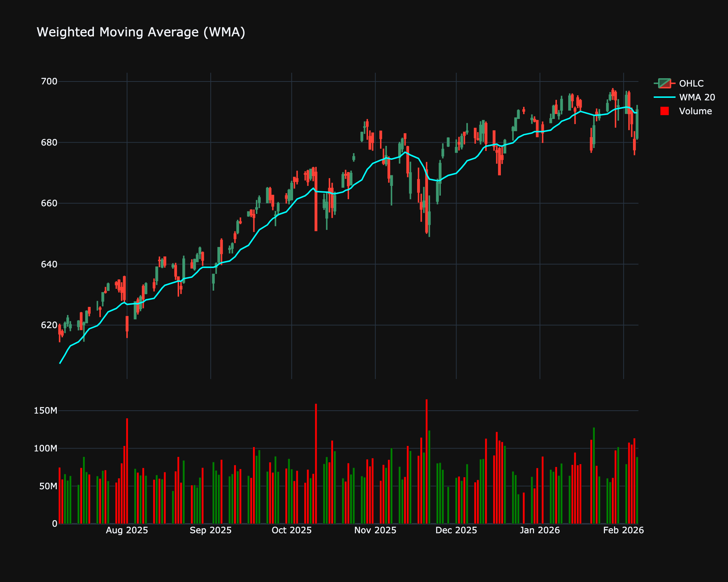Image resolution: width=728 pixels, height=582 pixels.
Task: Click the Aug 2025 x-axis label
Action: tap(127, 530)
